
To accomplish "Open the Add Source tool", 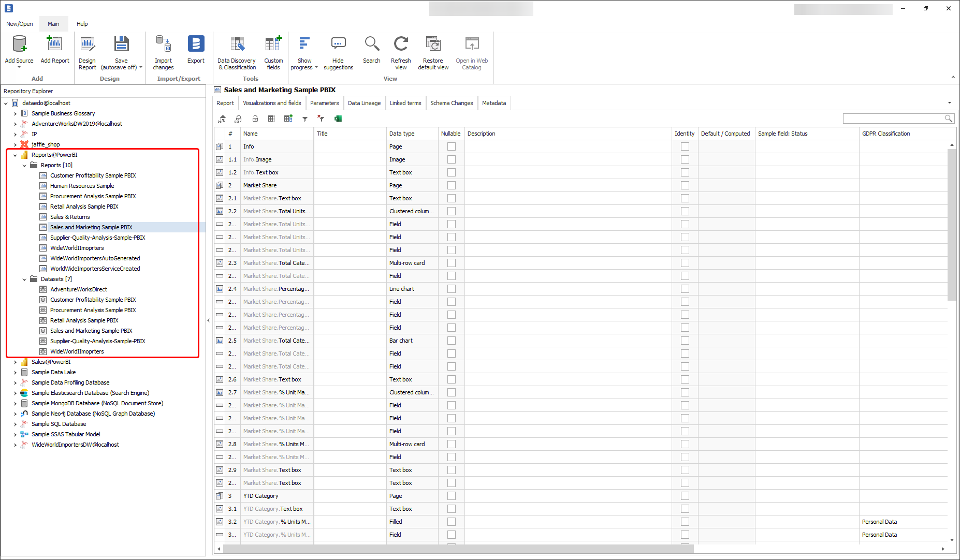I will pyautogui.click(x=19, y=51).
